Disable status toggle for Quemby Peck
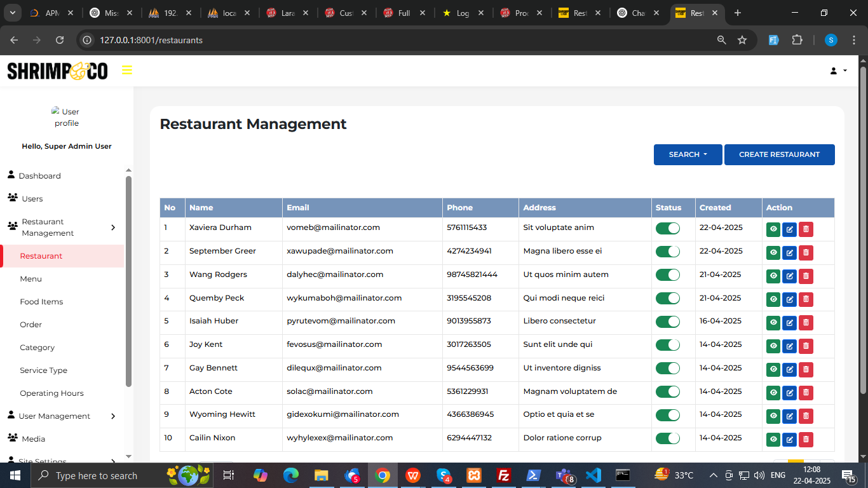 pyautogui.click(x=667, y=298)
